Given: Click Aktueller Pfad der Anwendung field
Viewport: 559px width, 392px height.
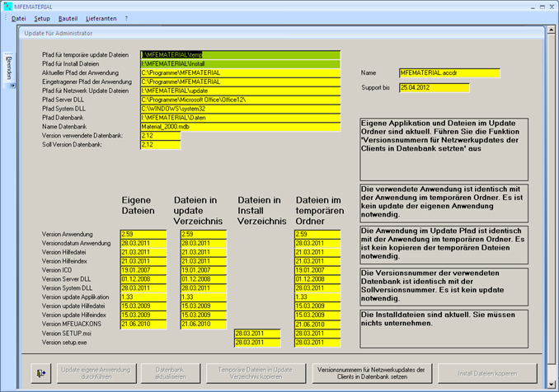Looking at the screenshot, I should (241, 73).
